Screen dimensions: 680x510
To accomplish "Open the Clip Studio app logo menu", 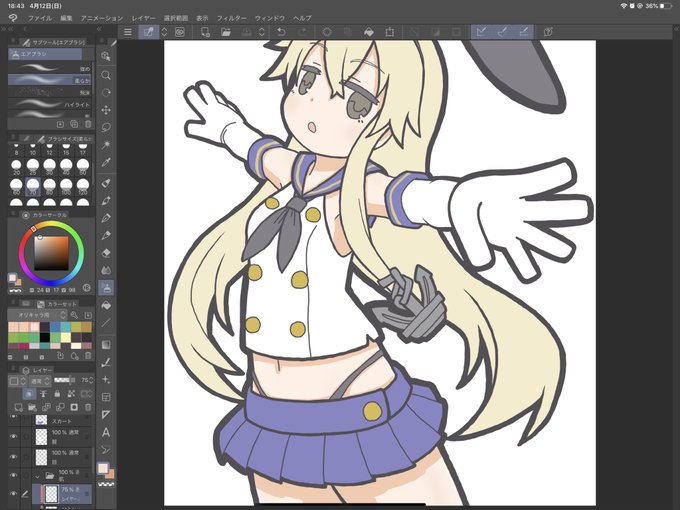I will pos(13,18).
